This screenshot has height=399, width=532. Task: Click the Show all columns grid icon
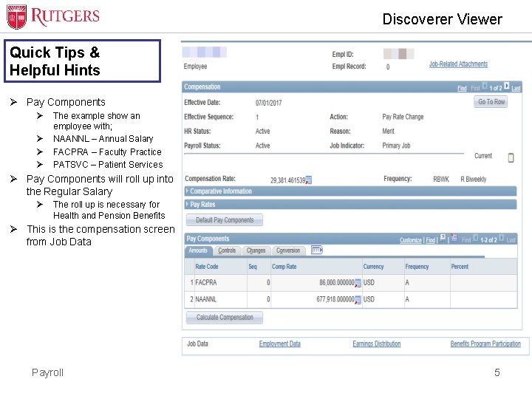click(x=316, y=250)
